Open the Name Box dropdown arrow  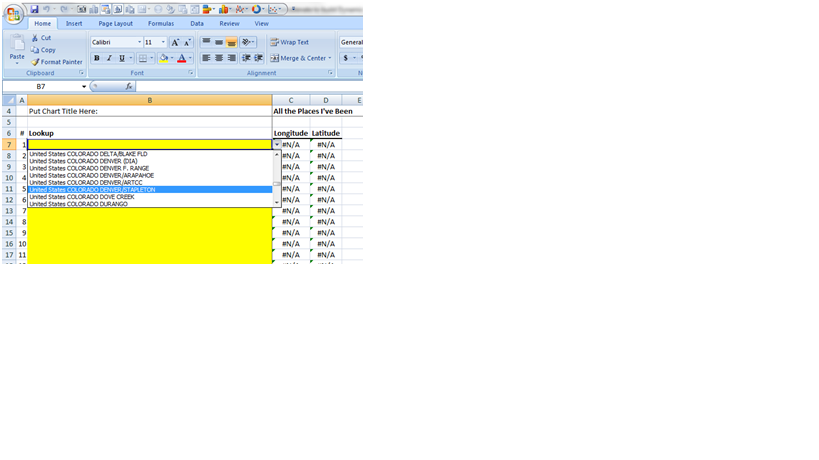click(x=84, y=87)
